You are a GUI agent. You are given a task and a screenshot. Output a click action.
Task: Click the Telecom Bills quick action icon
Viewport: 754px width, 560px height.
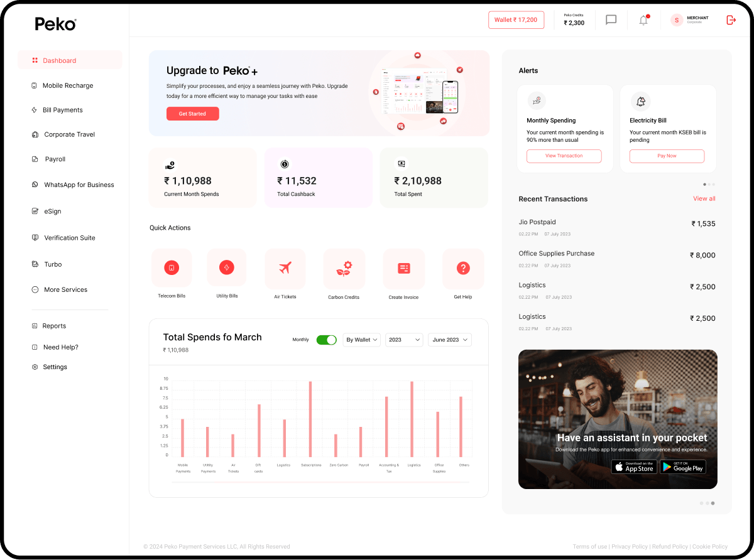click(172, 268)
